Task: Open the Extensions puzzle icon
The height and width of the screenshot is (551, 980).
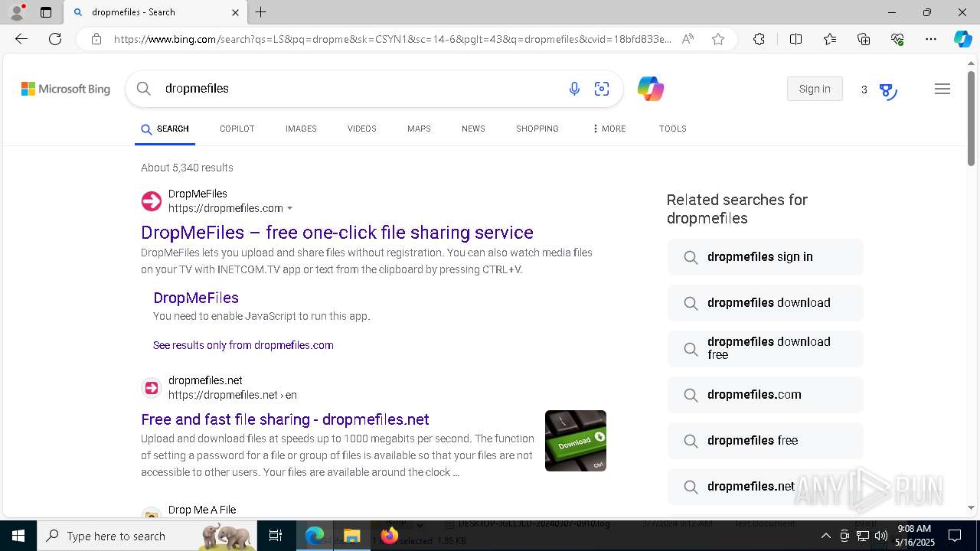Action: 759,39
